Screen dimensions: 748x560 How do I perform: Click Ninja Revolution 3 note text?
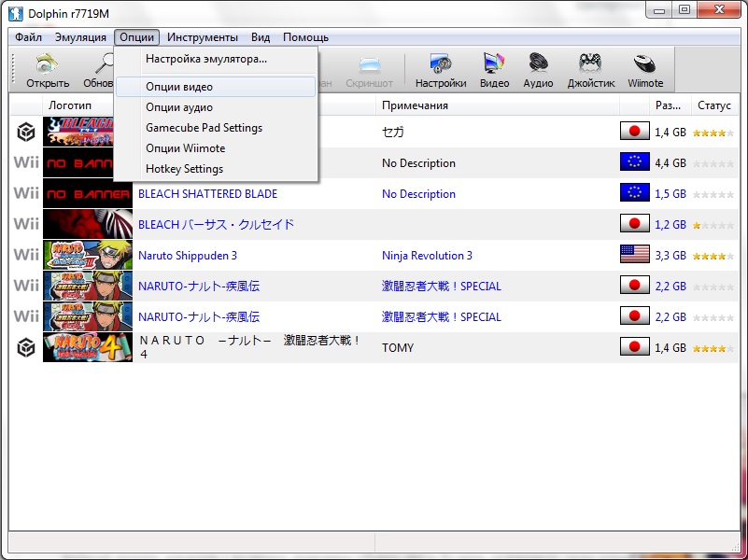pyautogui.click(x=427, y=256)
